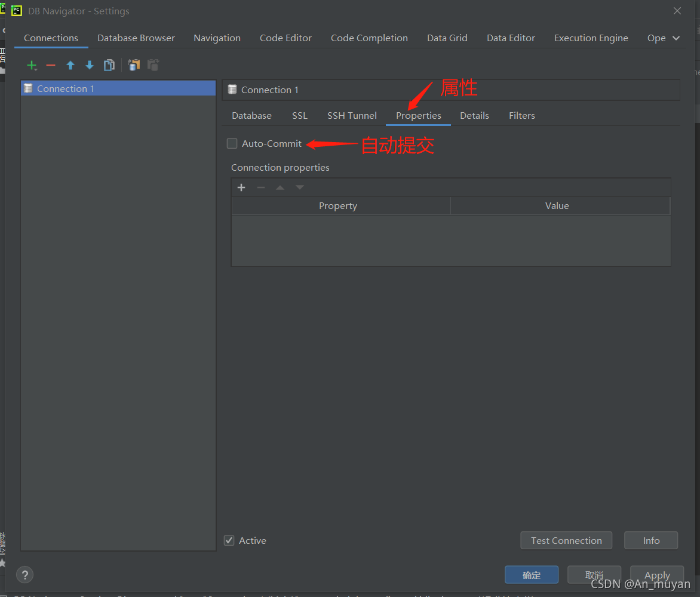Open Data Grid tab
The height and width of the screenshot is (597, 700).
pos(447,38)
